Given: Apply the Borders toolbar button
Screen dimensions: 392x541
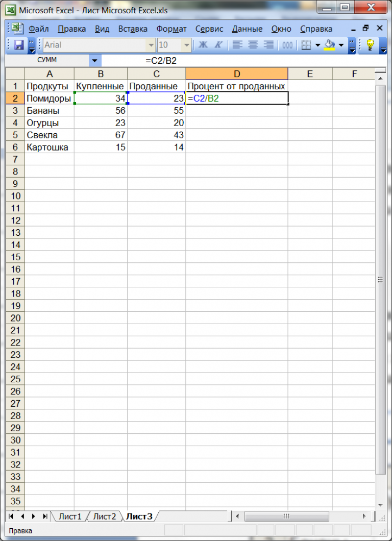Looking at the screenshot, I should [x=306, y=45].
